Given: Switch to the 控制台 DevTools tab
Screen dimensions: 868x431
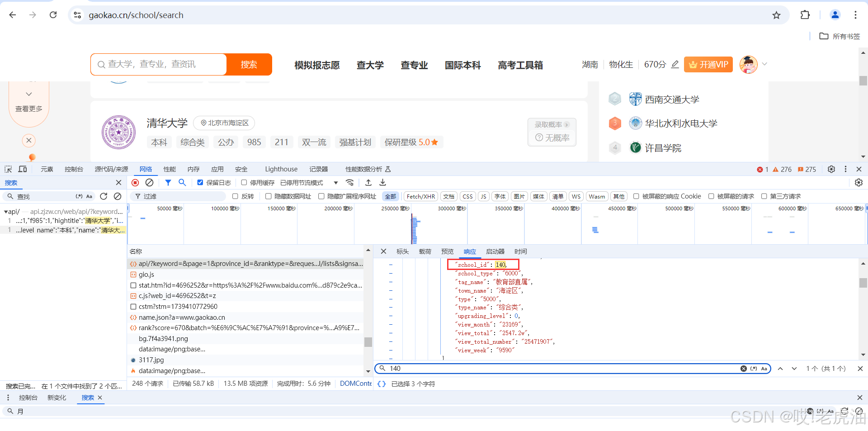Looking at the screenshot, I should coord(74,169).
